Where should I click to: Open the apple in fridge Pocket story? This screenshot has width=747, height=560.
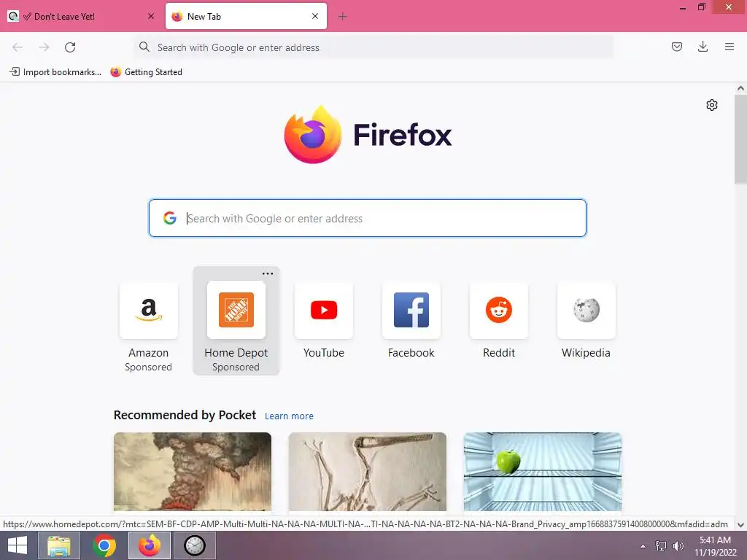coord(542,472)
